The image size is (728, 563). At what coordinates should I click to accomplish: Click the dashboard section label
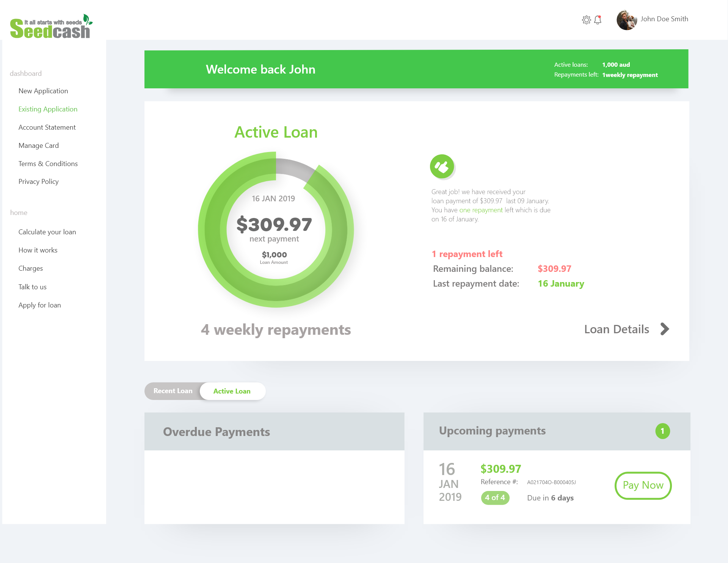click(26, 74)
